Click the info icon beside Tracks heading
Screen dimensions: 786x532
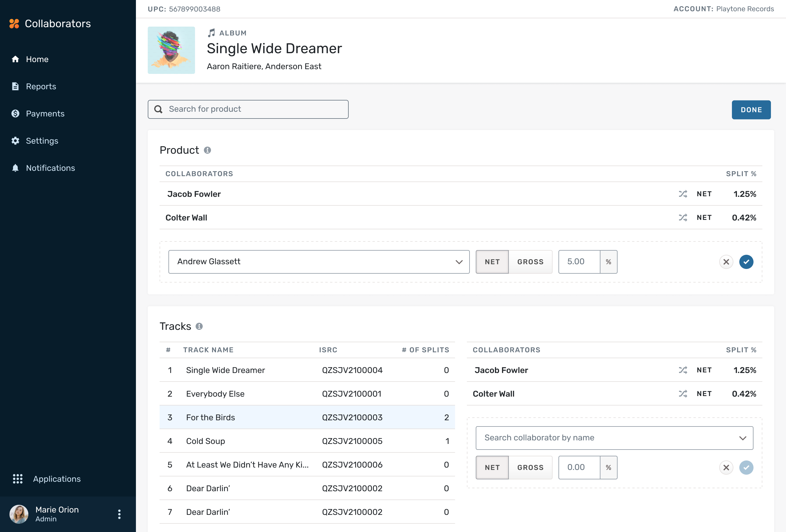click(199, 326)
